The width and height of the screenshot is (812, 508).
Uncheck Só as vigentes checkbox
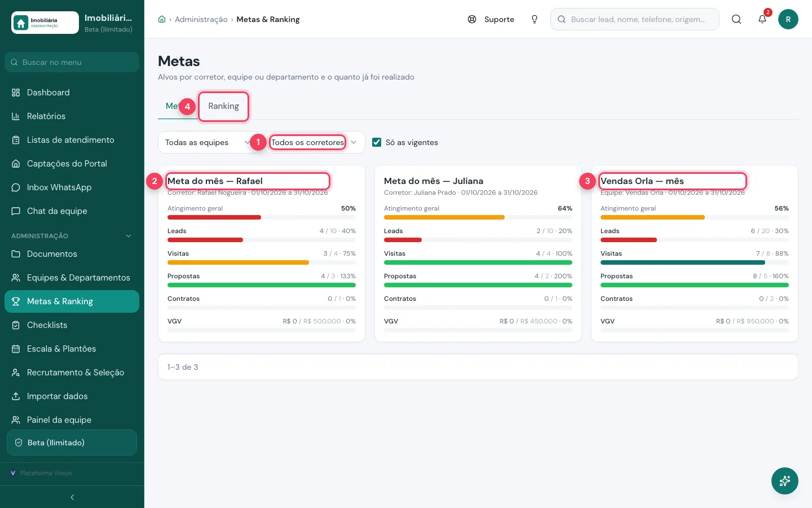(377, 142)
